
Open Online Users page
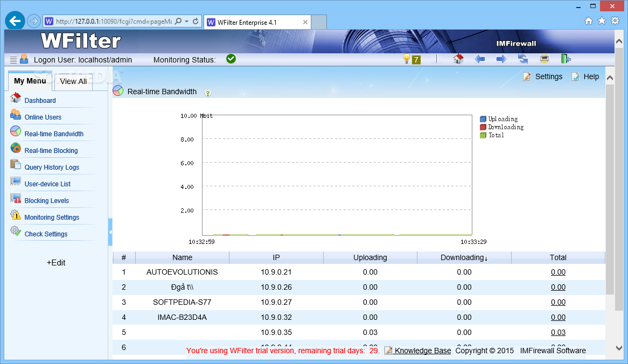coord(43,117)
